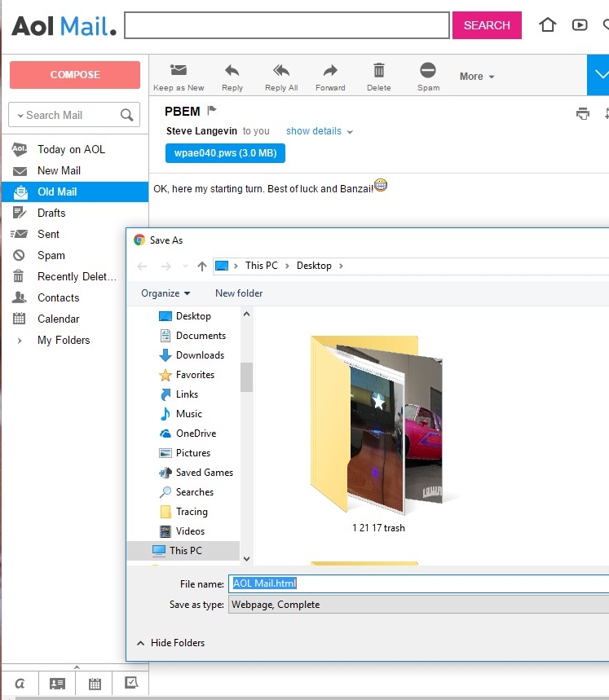Click the File name field

pos(419,583)
